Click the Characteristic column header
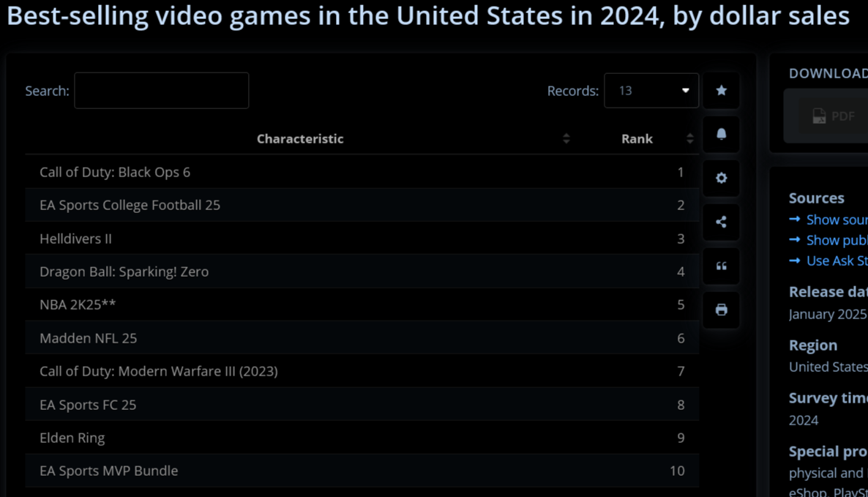The width and height of the screenshot is (868, 497). pos(300,138)
